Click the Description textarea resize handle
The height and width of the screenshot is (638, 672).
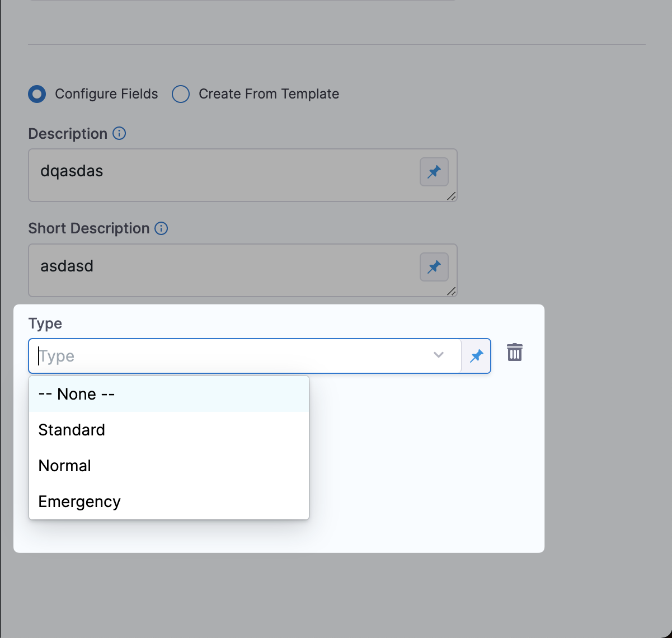(x=451, y=196)
